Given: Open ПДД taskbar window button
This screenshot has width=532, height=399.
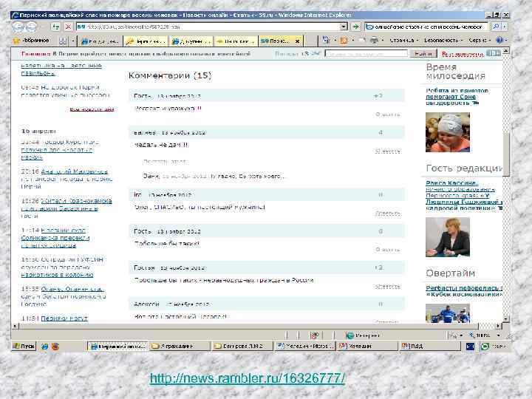Looking at the screenshot, I should (x=429, y=347).
